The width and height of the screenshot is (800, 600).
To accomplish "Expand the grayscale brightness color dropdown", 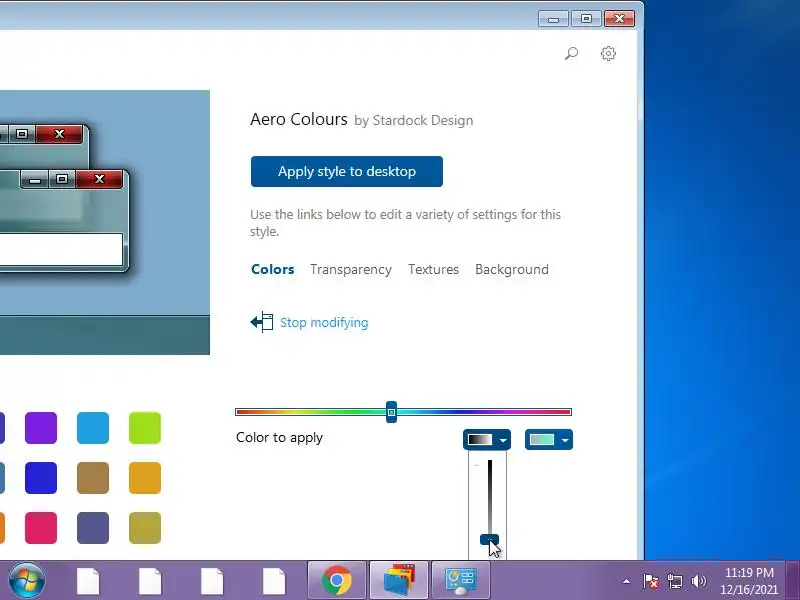I will pos(487,440).
